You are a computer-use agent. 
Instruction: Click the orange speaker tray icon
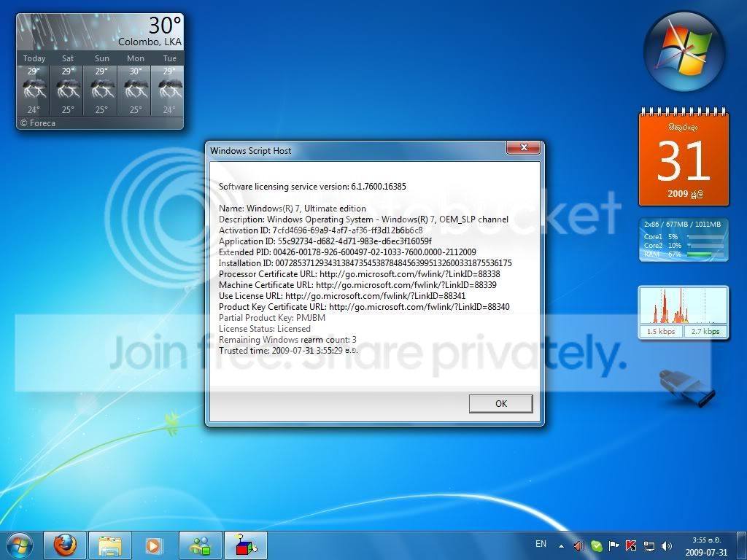point(578,546)
